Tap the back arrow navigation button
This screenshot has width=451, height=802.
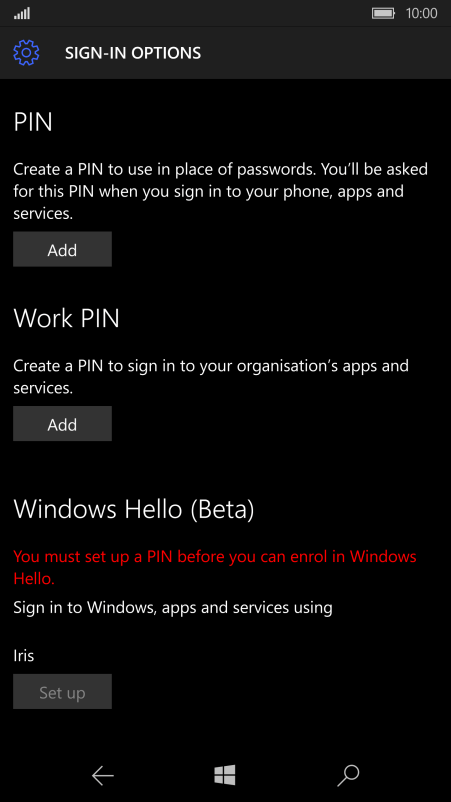pyautogui.click(x=102, y=776)
